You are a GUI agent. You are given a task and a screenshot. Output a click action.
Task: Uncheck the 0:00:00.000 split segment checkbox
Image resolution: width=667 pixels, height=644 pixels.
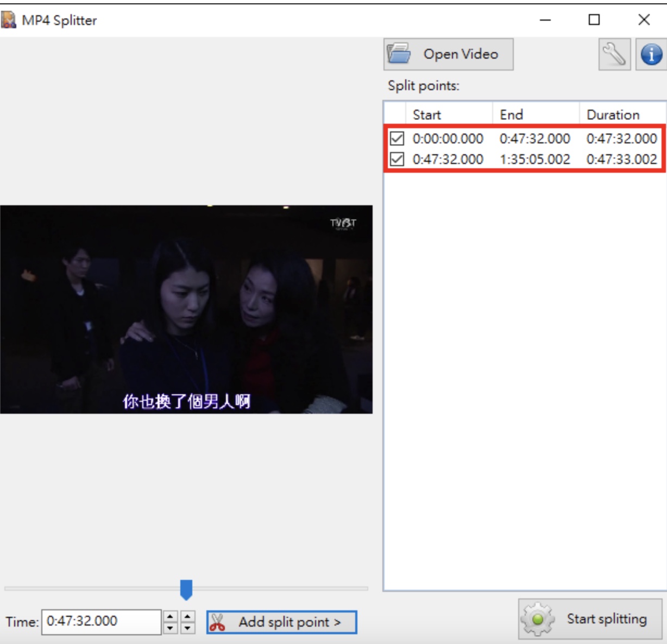pyautogui.click(x=397, y=138)
